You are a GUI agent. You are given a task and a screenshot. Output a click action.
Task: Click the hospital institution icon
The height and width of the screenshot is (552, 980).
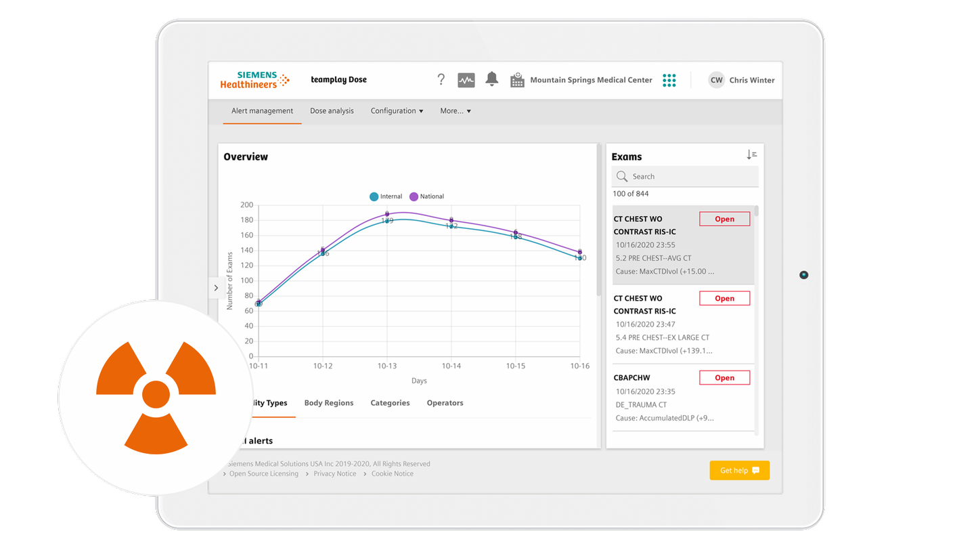pos(517,80)
